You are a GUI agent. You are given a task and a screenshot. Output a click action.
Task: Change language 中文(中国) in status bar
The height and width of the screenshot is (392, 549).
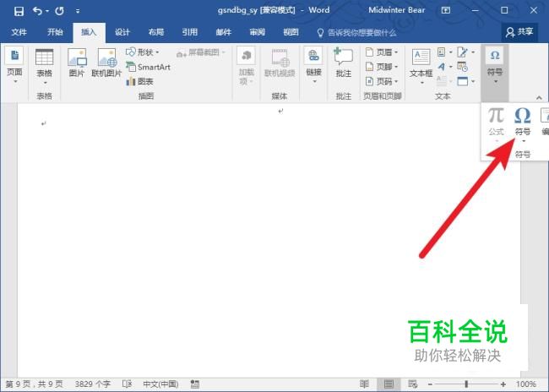click(x=160, y=384)
